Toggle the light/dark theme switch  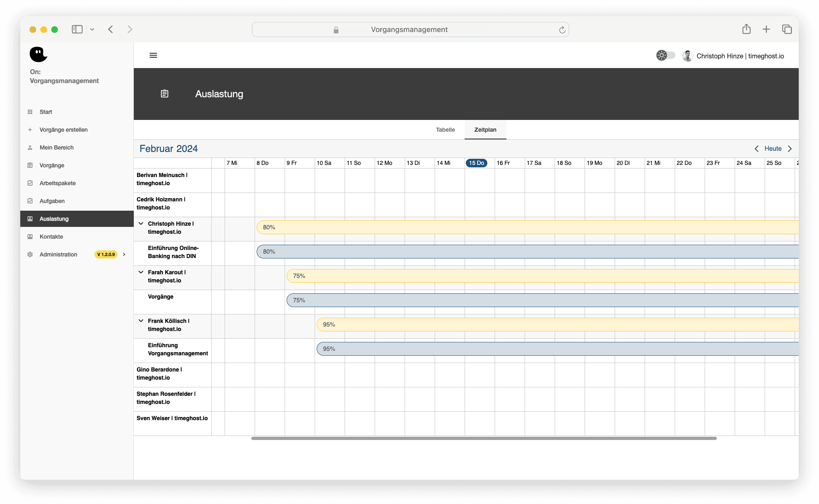(x=665, y=56)
